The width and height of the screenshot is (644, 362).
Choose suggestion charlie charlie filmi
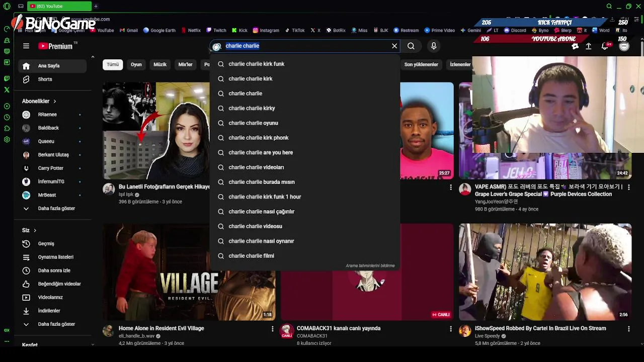pos(305,256)
